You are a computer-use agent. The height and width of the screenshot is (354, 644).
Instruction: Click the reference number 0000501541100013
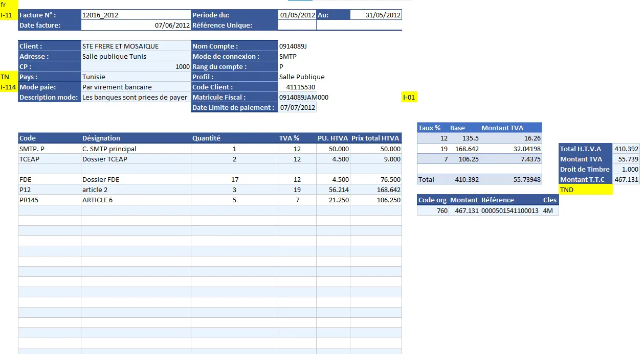[510, 210]
